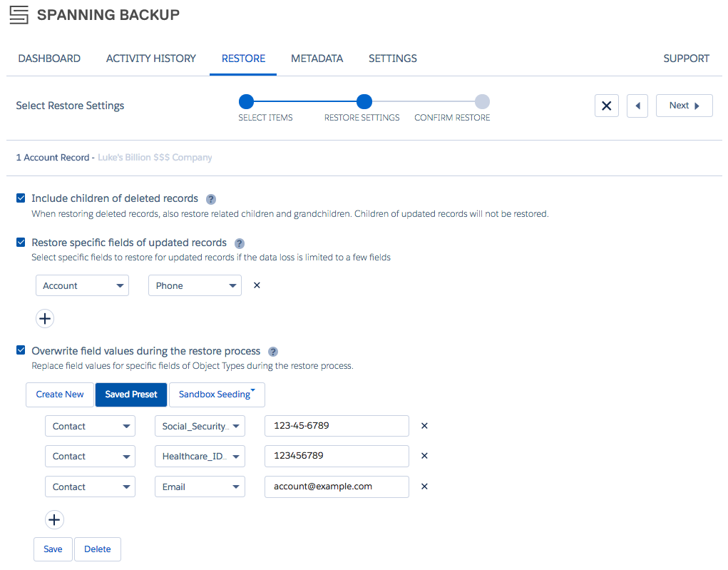Delete the Contact Email overwrite row
This screenshot has height=570, width=728.
[424, 486]
